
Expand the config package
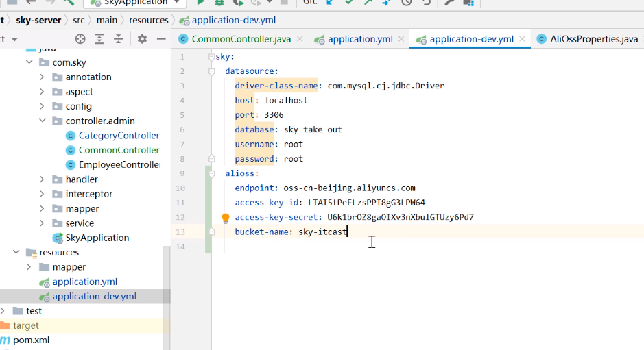point(42,106)
